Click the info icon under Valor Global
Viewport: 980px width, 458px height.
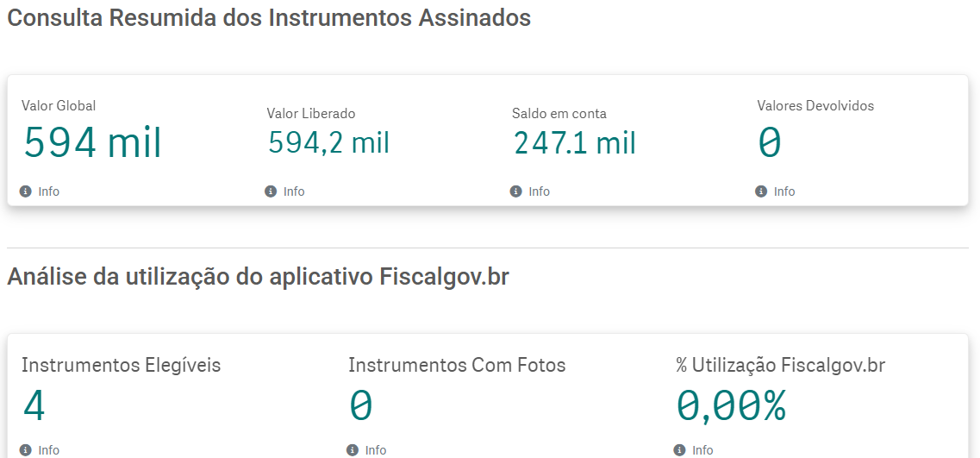click(x=25, y=191)
